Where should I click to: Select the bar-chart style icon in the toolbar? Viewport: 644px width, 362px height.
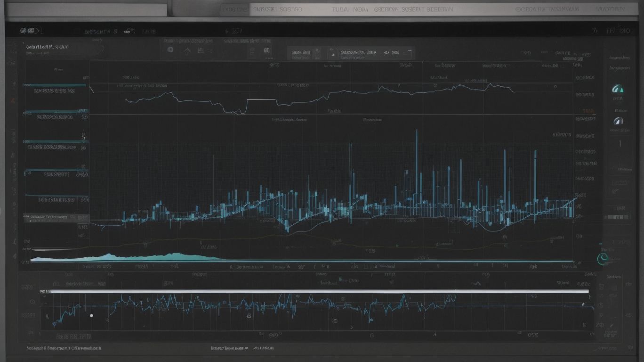(201, 50)
